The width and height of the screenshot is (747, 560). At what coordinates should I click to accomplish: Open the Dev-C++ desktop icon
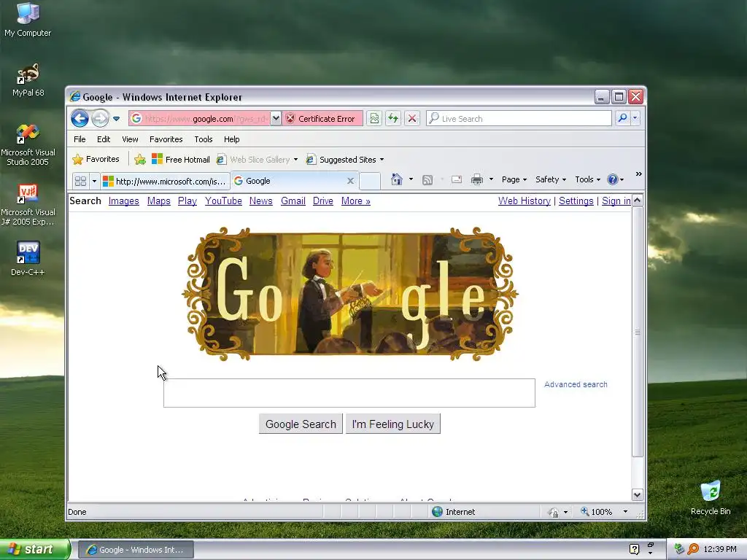(x=28, y=259)
